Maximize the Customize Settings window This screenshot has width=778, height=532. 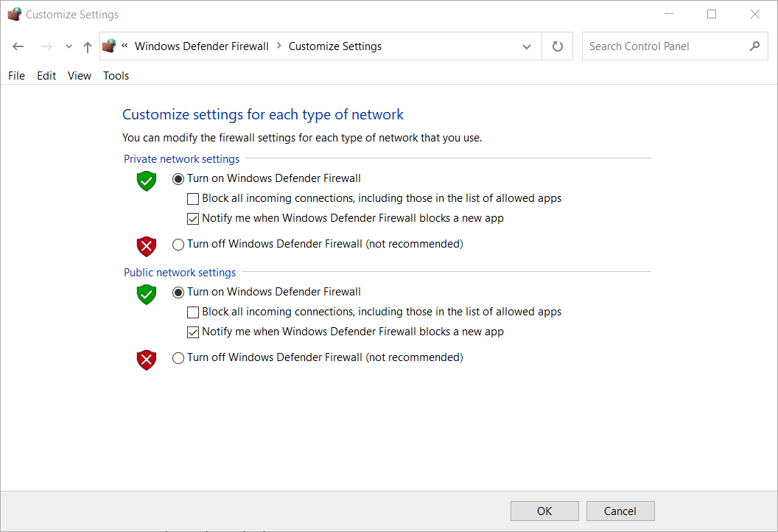[x=712, y=15]
